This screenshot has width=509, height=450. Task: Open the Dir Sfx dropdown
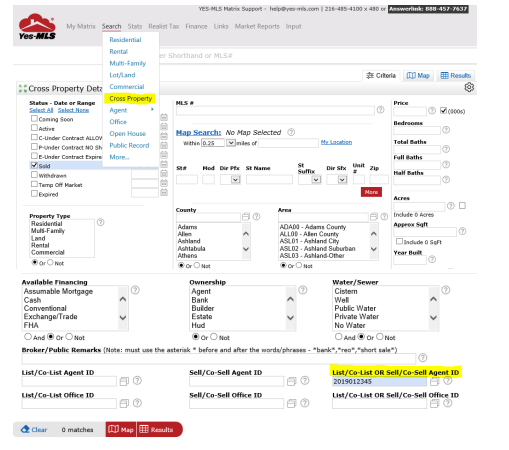pos(342,180)
